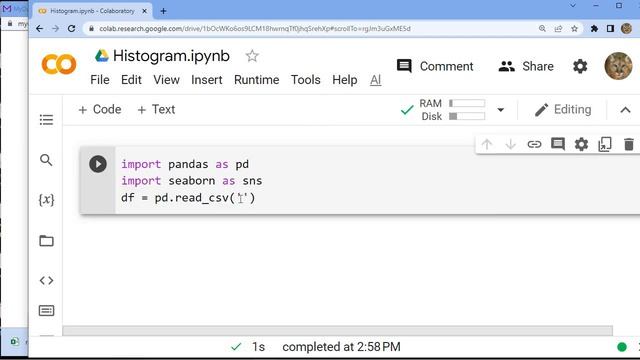Open the Files folder panel

pyautogui.click(x=46, y=241)
